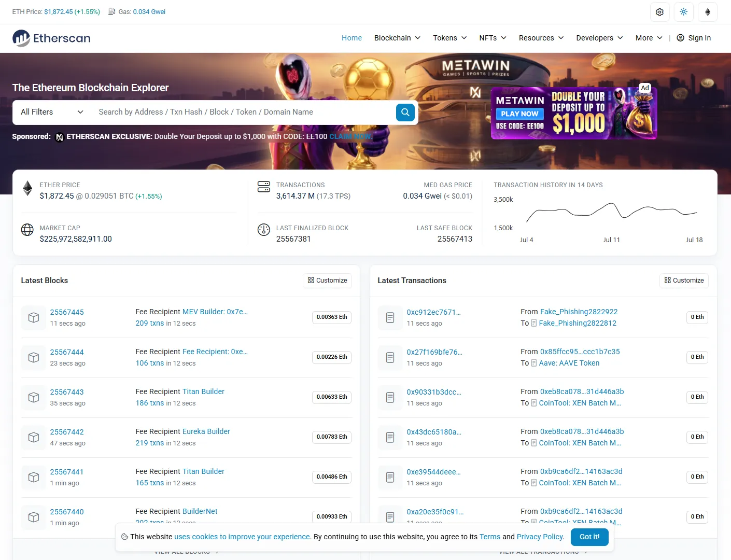Open sender Fake_Phishing2822922
This screenshot has width=731, height=560.
[579, 312]
